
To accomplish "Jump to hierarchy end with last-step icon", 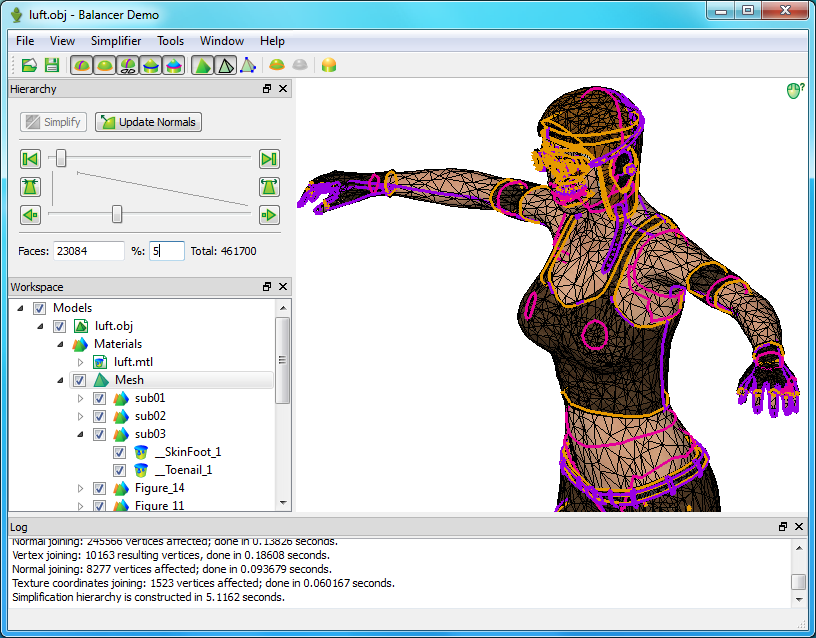I will [268, 159].
